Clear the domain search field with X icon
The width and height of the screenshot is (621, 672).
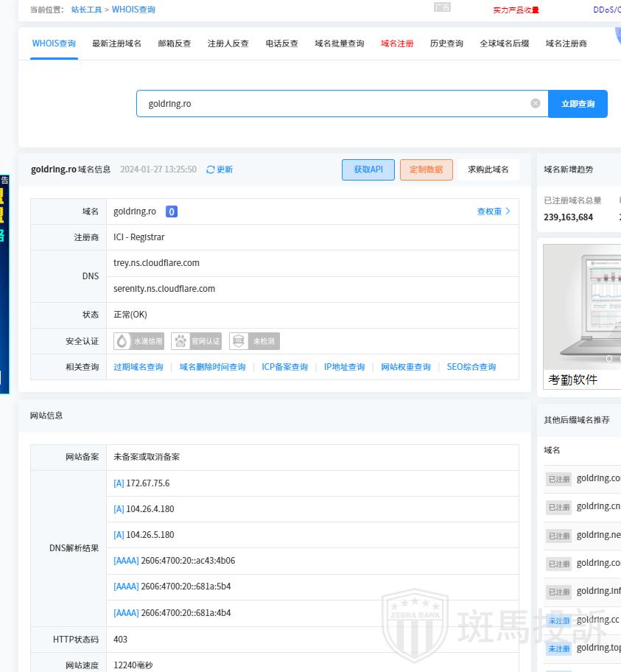click(x=536, y=104)
